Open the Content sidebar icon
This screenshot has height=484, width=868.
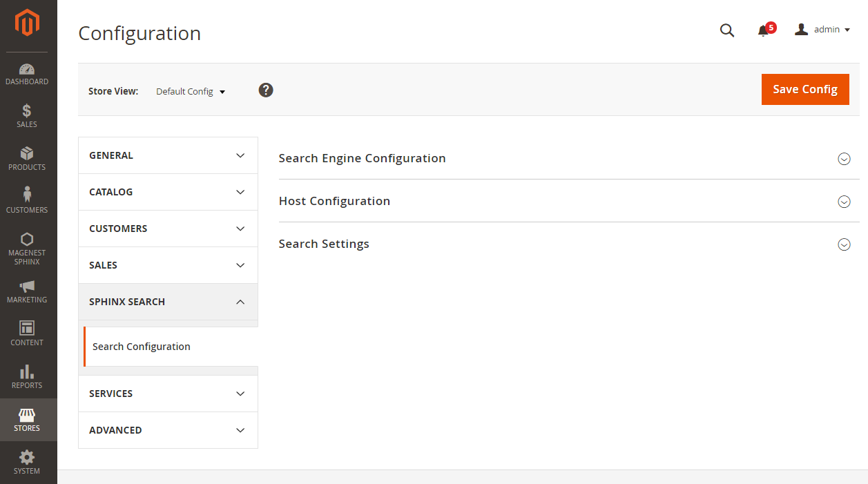[28, 333]
